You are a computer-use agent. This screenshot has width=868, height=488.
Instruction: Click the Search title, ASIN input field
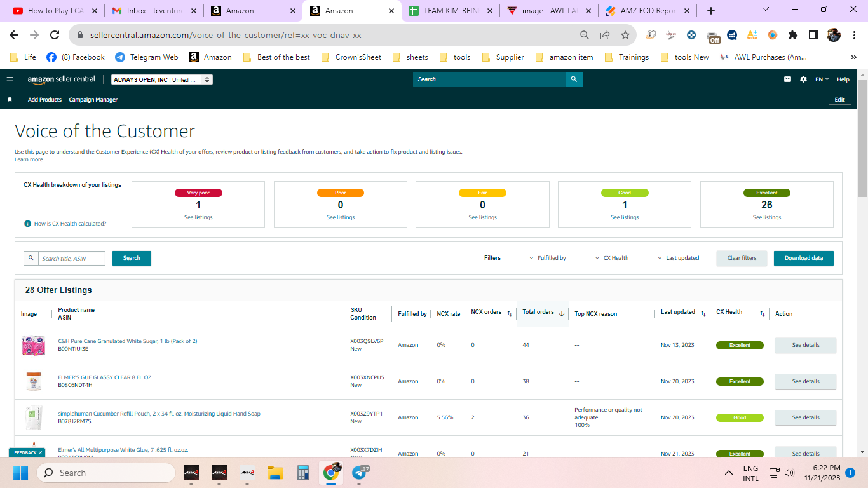(x=71, y=258)
